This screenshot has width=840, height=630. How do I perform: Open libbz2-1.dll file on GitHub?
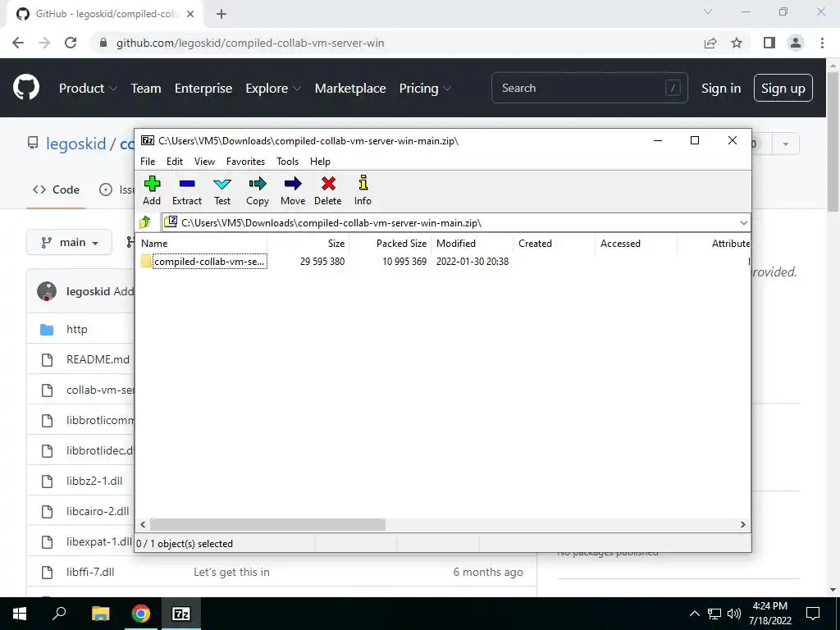coord(94,481)
